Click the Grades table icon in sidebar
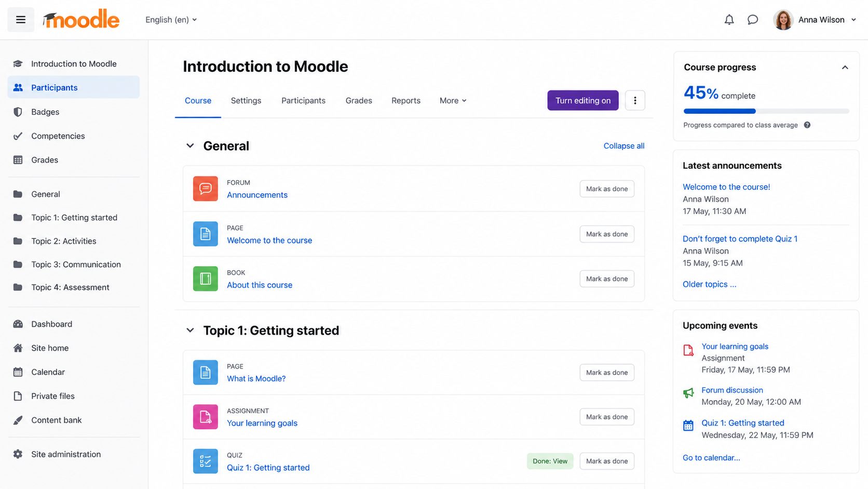The height and width of the screenshot is (489, 868). [x=18, y=160]
